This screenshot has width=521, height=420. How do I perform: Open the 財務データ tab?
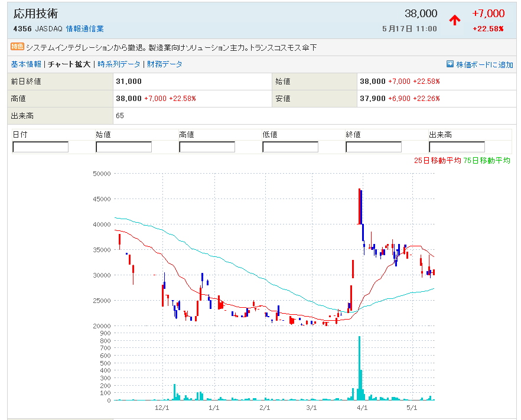click(165, 64)
